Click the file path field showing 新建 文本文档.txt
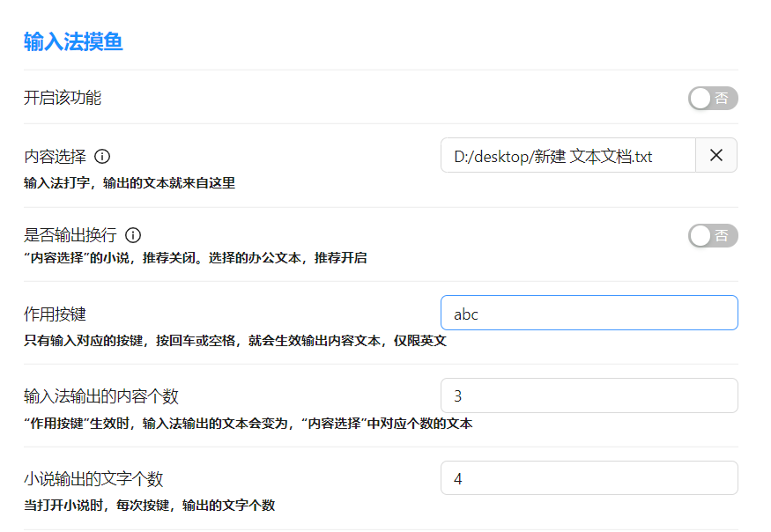Viewport: 771px width, 532px height. pos(568,156)
